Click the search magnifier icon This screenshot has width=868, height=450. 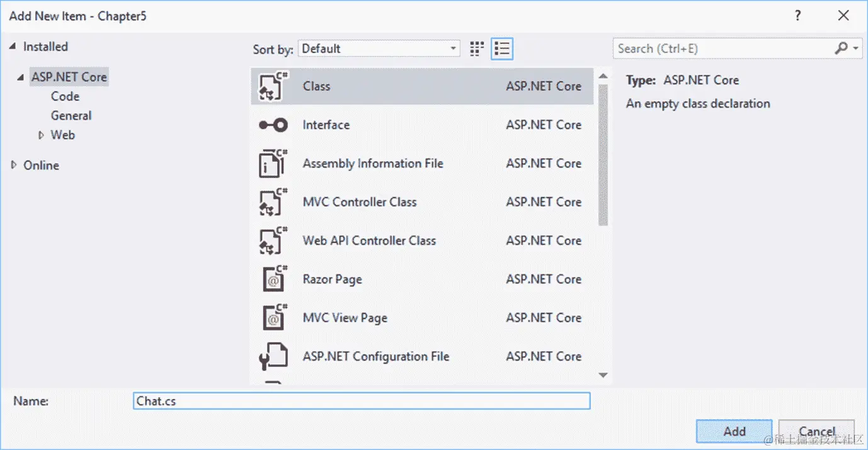841,48
